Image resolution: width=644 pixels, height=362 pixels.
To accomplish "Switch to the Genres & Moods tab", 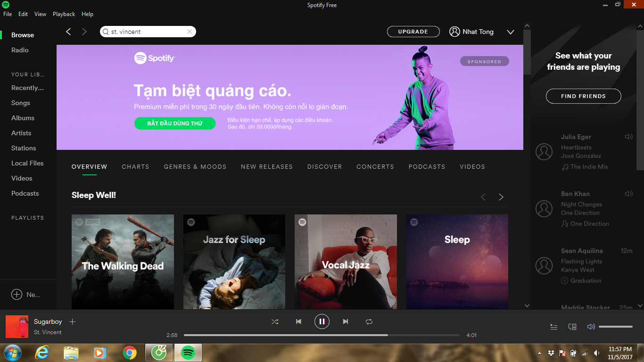I will [x=195, y=167].
